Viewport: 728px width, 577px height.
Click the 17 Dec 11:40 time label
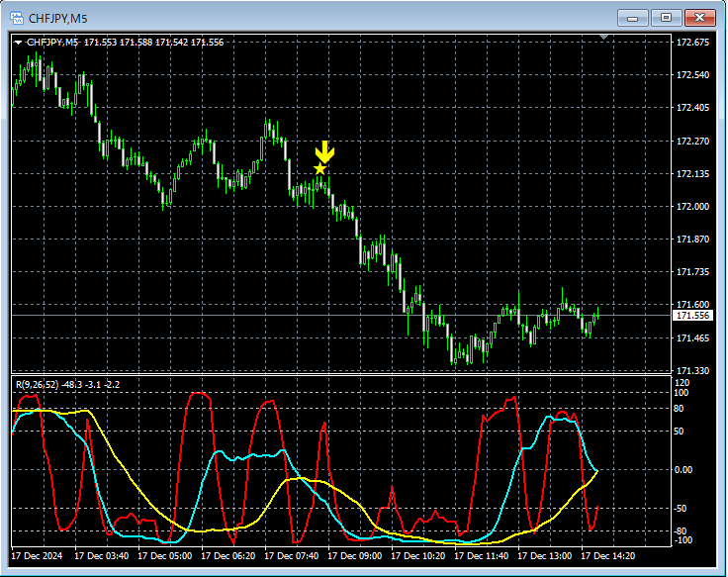[x=481, y=555]
